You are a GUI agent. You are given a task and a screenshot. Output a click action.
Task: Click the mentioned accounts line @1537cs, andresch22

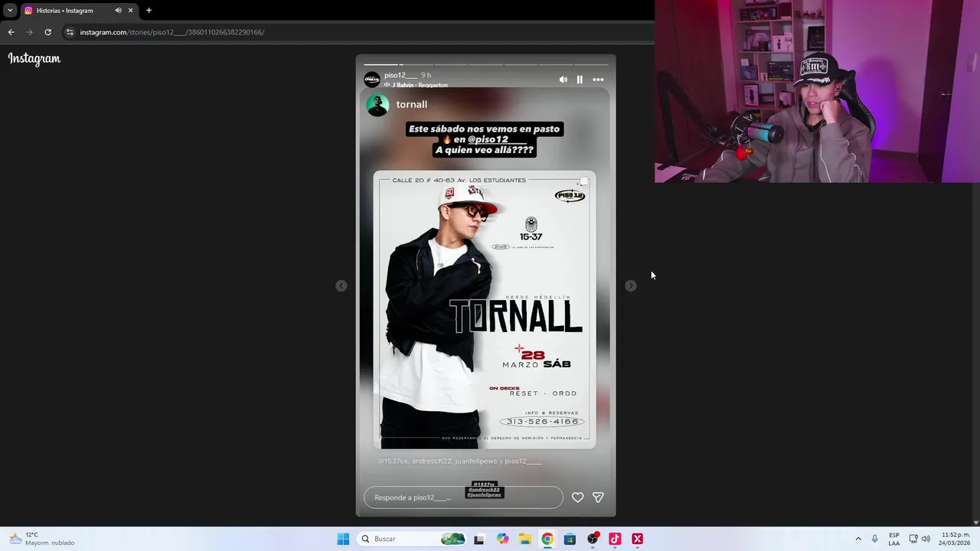pyautogui.click(x=459, y=461)
